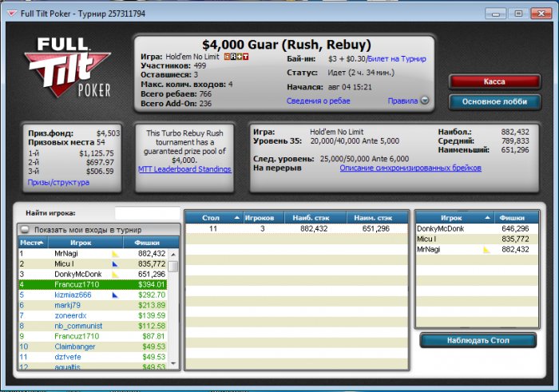The height and width of the screenshot is (392, 559).
Task: Select MrNagi in the table players list
Action: [478, 249]
